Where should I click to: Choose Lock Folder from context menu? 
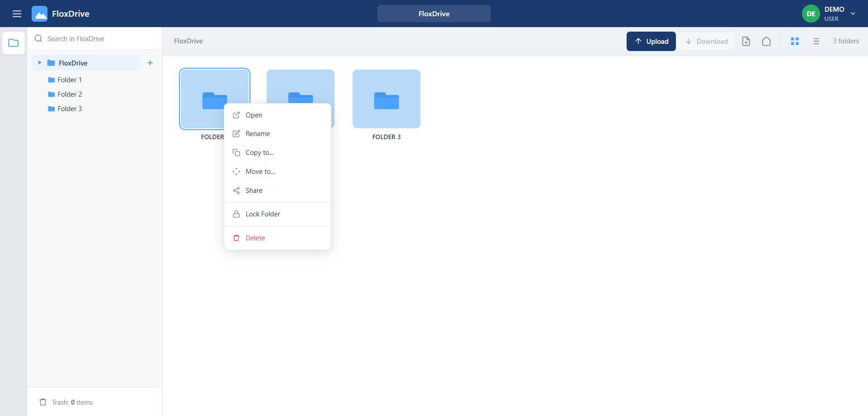pyautogui.click(x=278, y=214)
